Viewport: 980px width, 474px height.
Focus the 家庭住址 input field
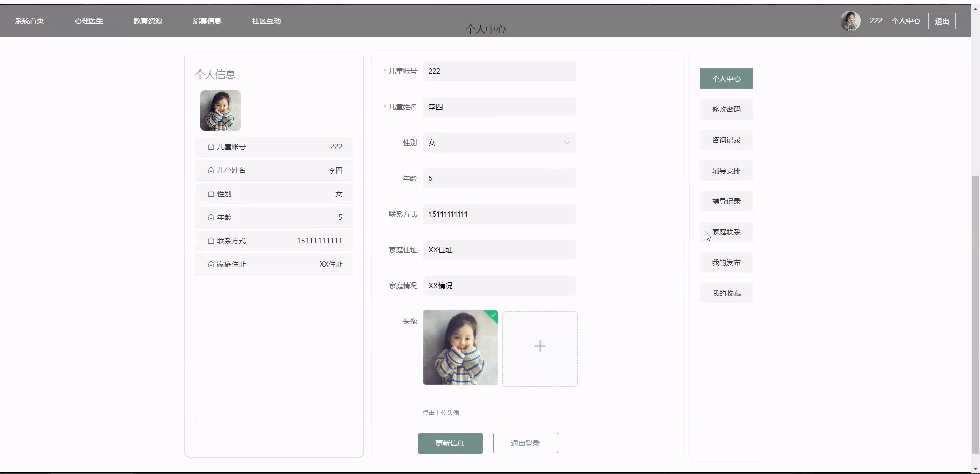pyautogui.click(x=499, y=250)
